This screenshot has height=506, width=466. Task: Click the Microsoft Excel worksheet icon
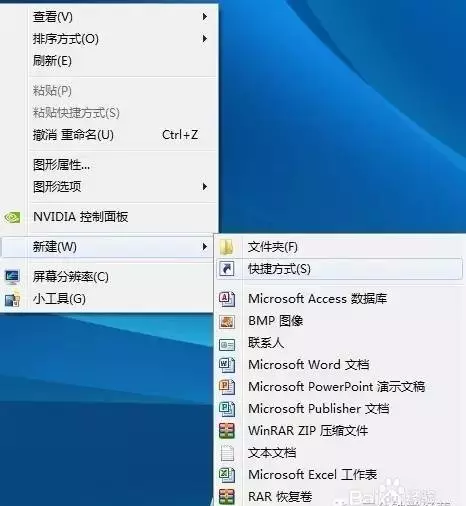(227, 475)
